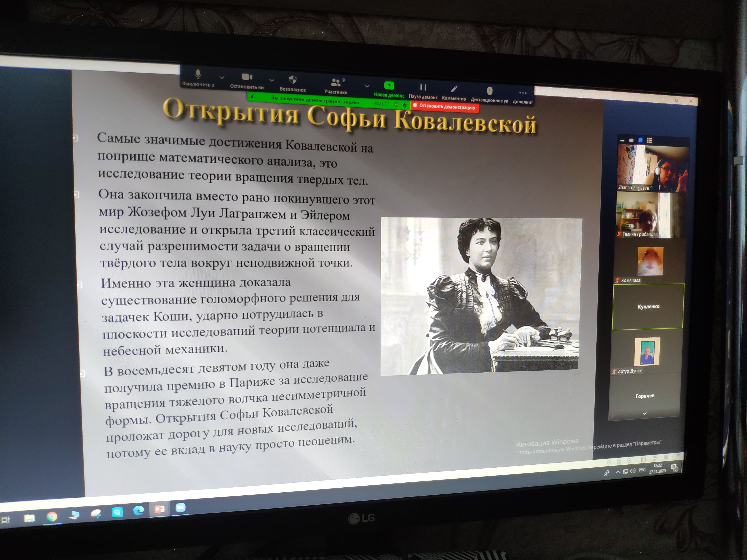Mute the microphone in Zoom toolbar
This screenshot has height=560, width=747.
tap(198, 78)
